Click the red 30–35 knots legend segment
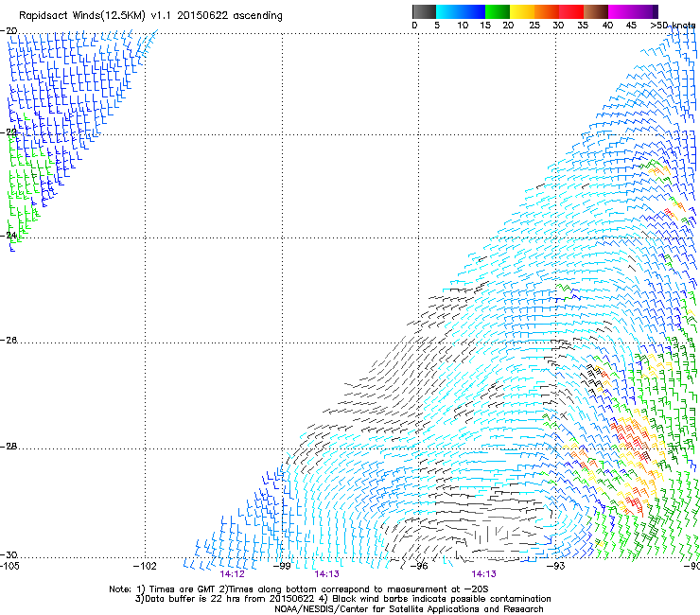700x615 pixels. point(571,11)
